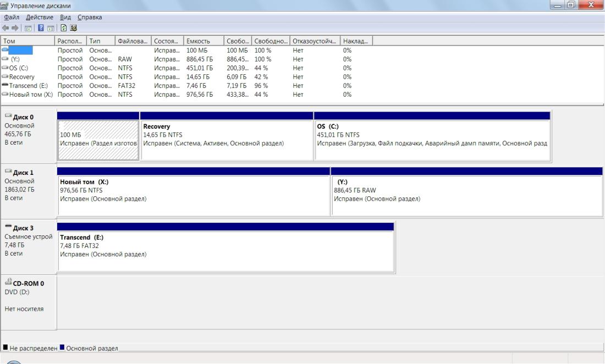Sort by the Свобо... column header
The height and width of the screenshot is (364, 605).
238,41
